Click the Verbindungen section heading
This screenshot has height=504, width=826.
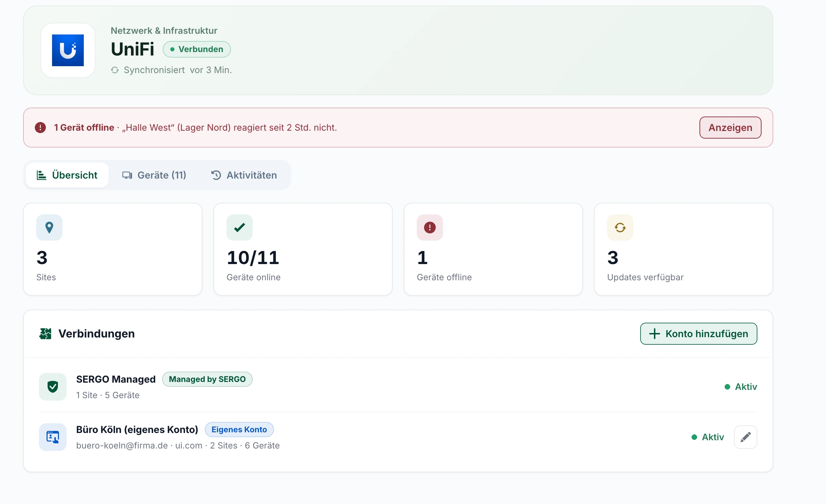(x=97, y=334)
